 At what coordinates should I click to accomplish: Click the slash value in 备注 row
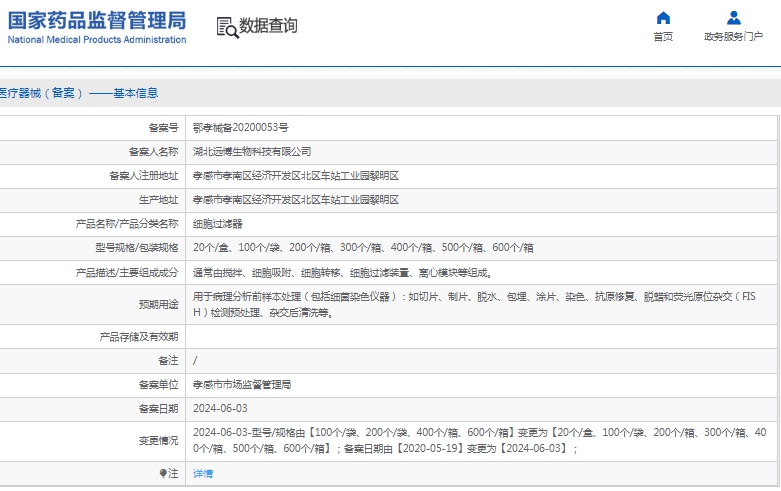[x=195, y=361]
